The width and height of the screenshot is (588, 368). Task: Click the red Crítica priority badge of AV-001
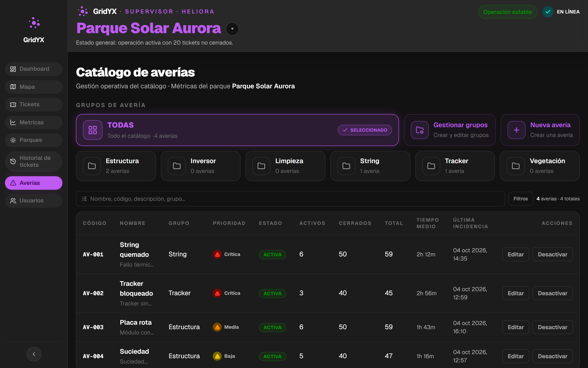tap(226, 254)
